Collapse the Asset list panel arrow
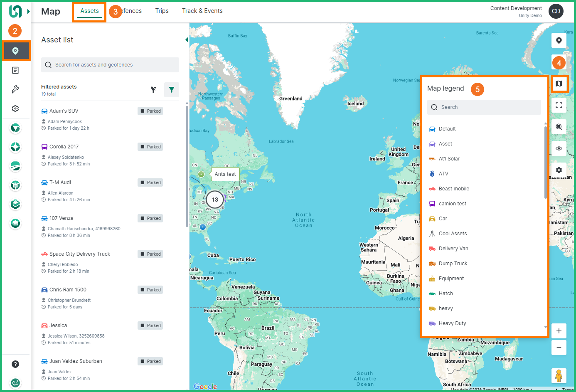This screenshot has width=576, height=392. tap(187, 40)
